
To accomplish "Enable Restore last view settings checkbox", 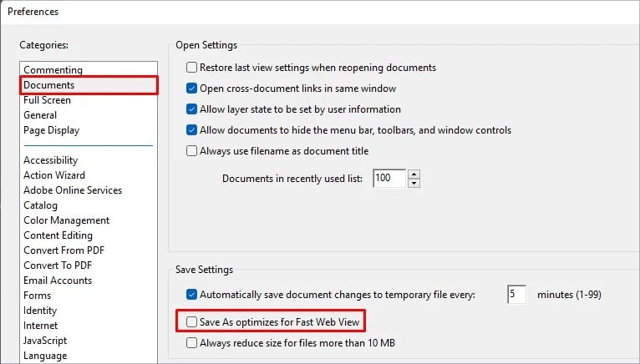I will click(191, 68).
